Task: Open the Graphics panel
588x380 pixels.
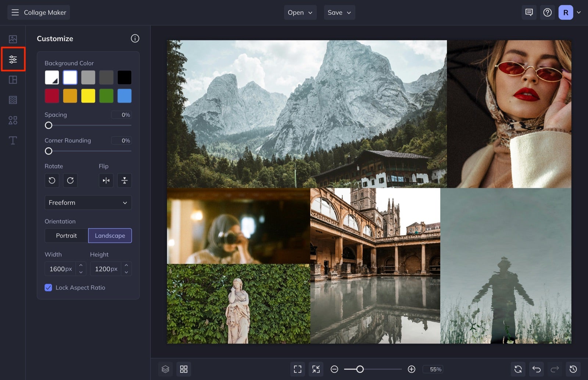Action: [x=13, y=120]
